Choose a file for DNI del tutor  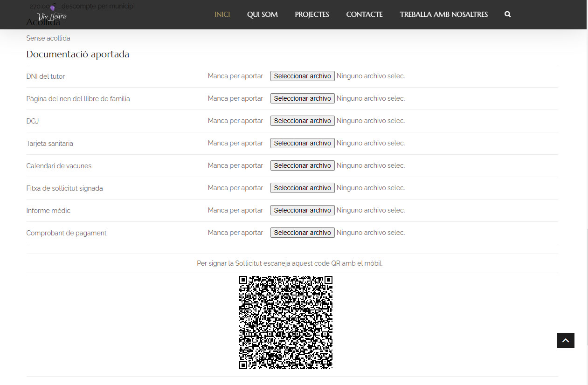point(303,76)
